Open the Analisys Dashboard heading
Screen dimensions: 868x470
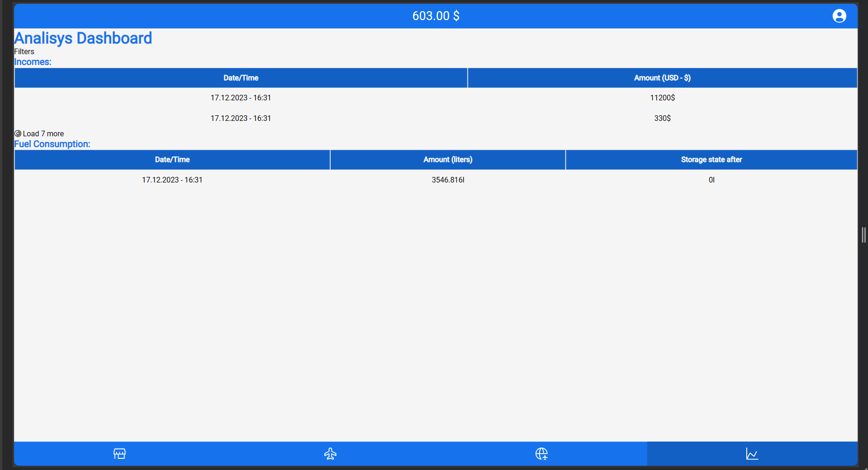(x=83, y=38)
